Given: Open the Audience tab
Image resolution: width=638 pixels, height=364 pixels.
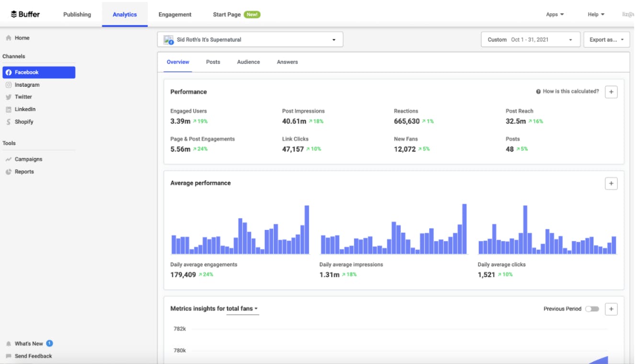Looking at the screenshot, I should coord(249,62).
